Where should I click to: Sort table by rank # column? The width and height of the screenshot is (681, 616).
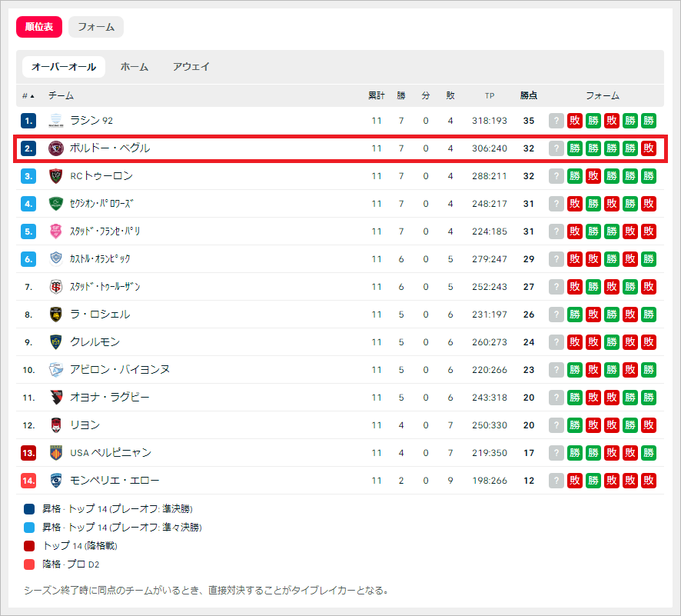[x=28, y=96]
